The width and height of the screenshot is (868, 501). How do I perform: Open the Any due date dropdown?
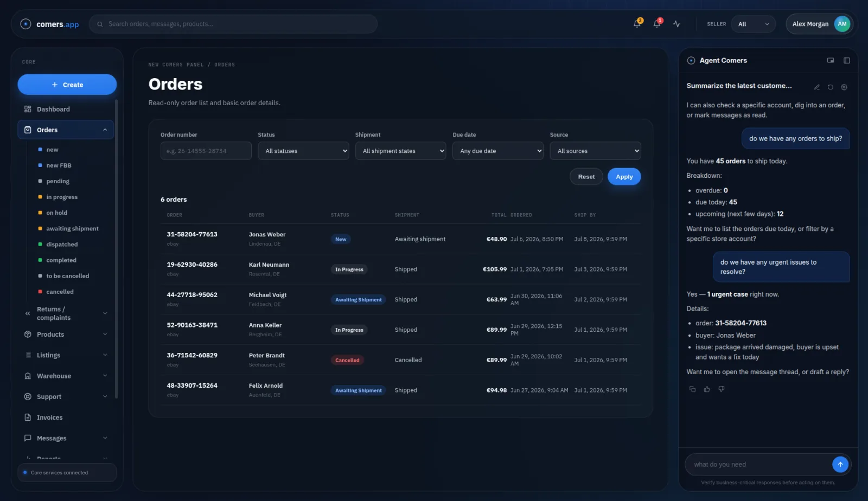[498, 151]
